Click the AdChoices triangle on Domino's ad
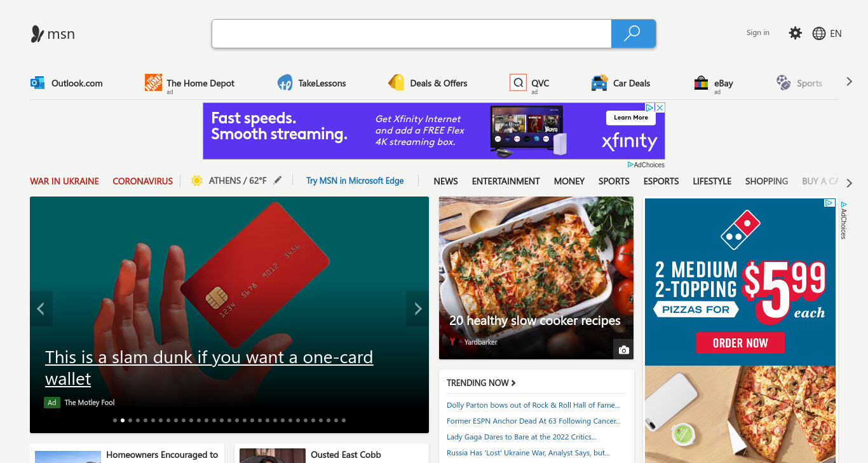The image size is (868, 463). 829,203
